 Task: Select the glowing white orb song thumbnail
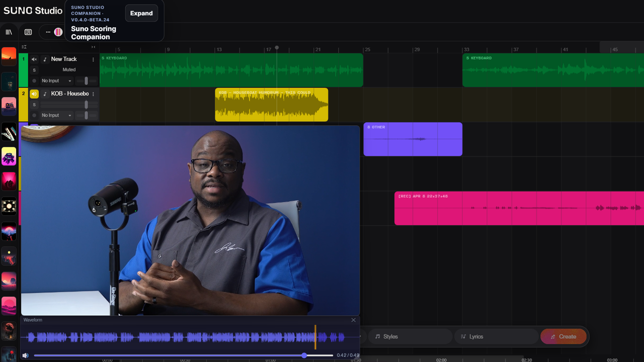point(9,206)
